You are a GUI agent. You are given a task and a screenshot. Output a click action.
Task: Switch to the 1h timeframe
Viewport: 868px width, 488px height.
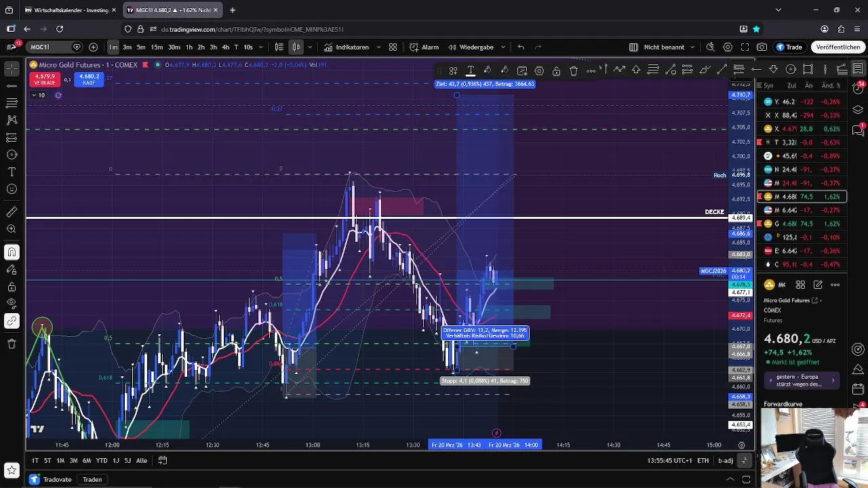[189, 47]
